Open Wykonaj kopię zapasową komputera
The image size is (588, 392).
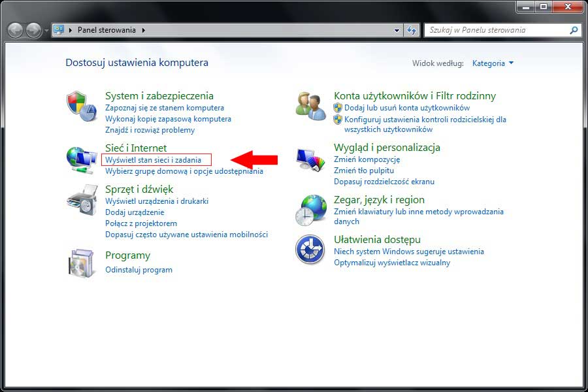coord(168,119)
